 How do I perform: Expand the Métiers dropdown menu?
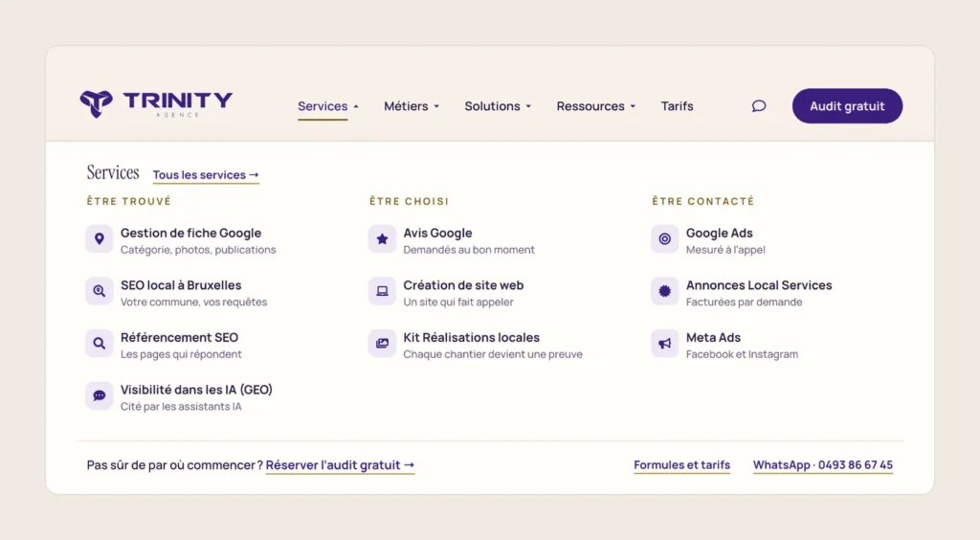412,106
